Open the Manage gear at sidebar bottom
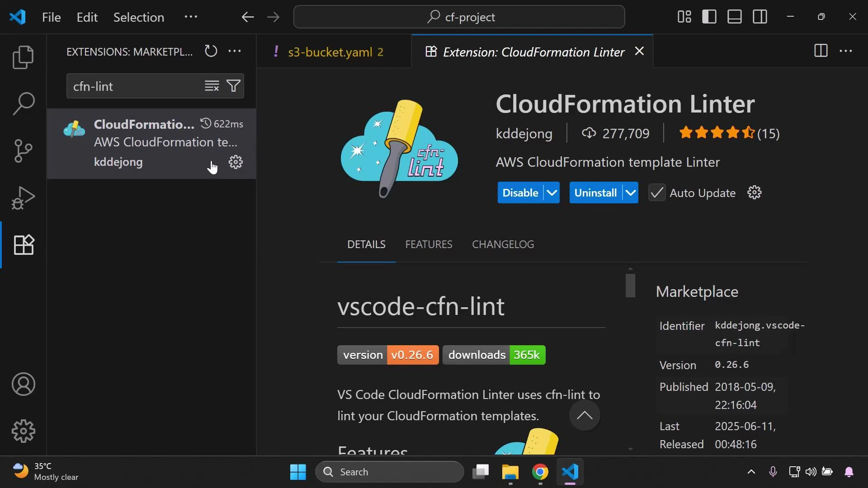 pyautogui.click(x=23, y=431)
